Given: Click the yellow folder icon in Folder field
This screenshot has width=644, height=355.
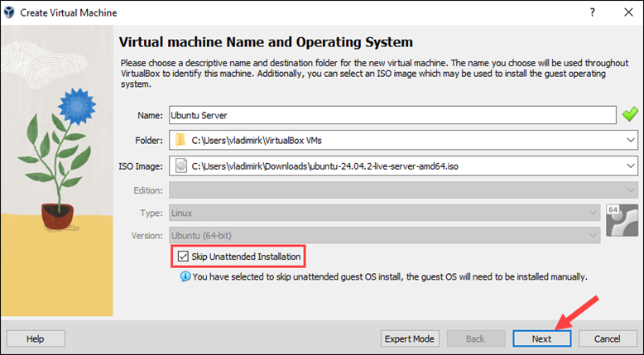Looking at the screenshot, I should tap(180, 141).
